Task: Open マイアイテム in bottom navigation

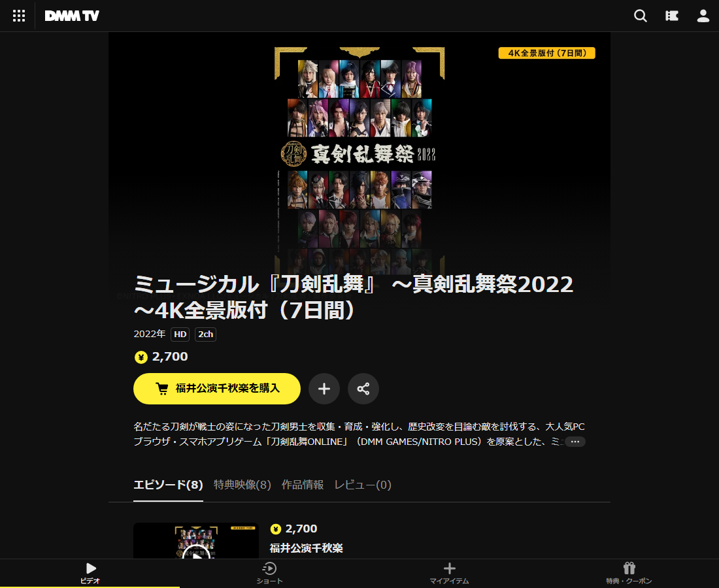Action: [450, 573]
